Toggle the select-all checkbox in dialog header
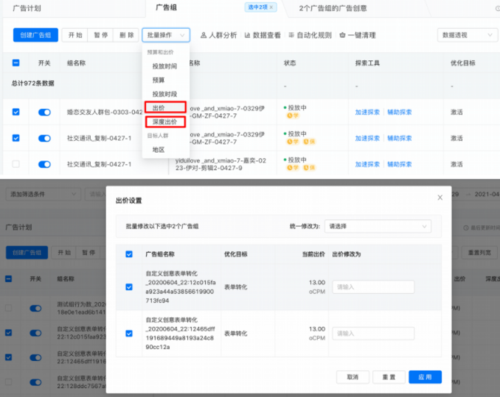The height and width of the screenshot is (397, 500). click(x=129, y=254)
